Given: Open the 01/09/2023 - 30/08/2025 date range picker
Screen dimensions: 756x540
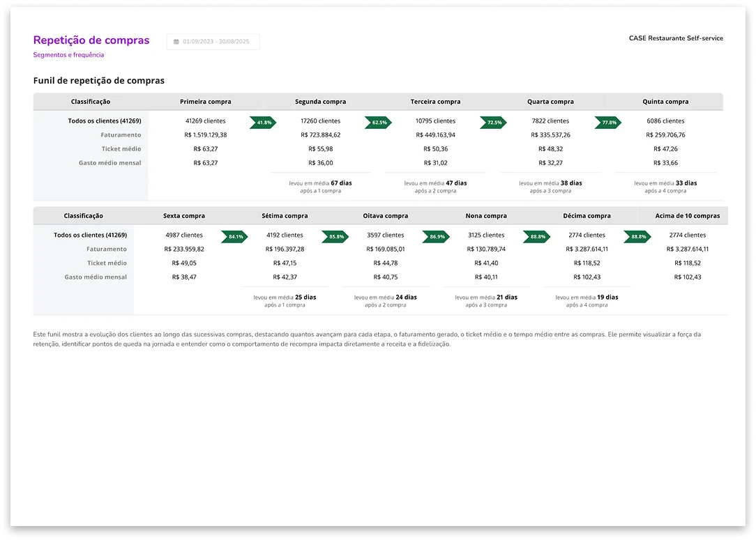Looking at the screenshot, I should tap(213, 42).
